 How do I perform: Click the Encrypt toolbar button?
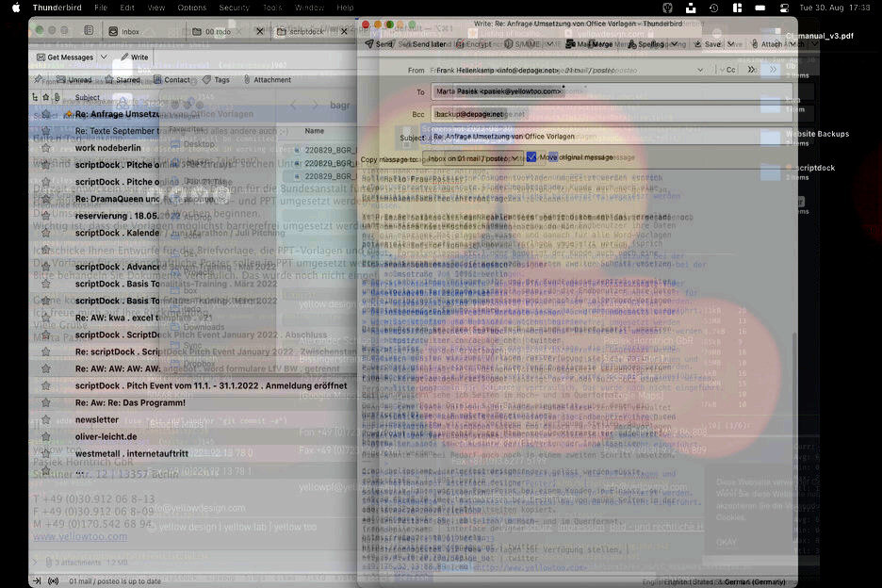point(473,44)
